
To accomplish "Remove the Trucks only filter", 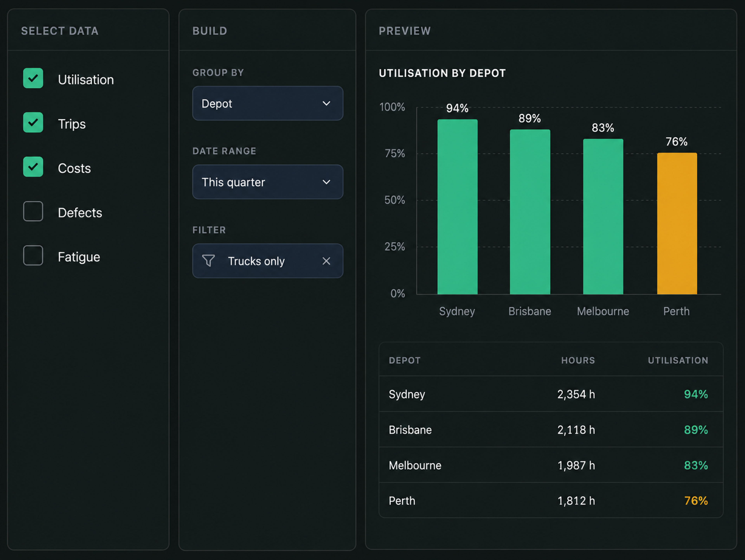I will [326, 261].
